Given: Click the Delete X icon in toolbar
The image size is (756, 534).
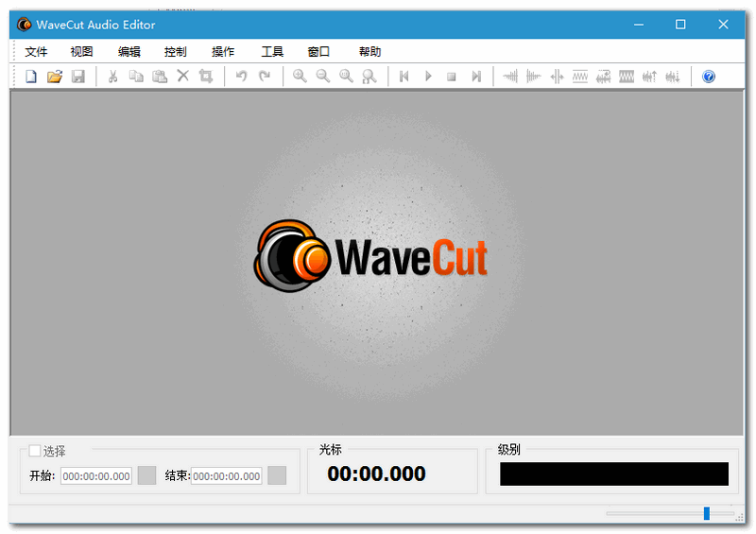Looking at the screenshot, I should 183,77.
